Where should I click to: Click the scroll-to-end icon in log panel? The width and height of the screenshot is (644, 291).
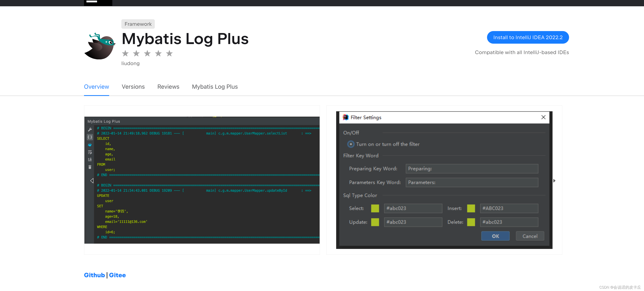[x=90, y=159]
